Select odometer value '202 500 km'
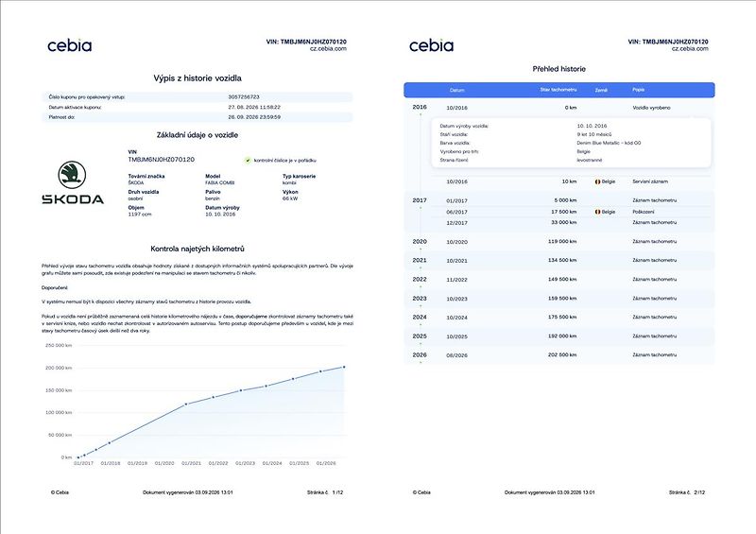 [562, 354]
